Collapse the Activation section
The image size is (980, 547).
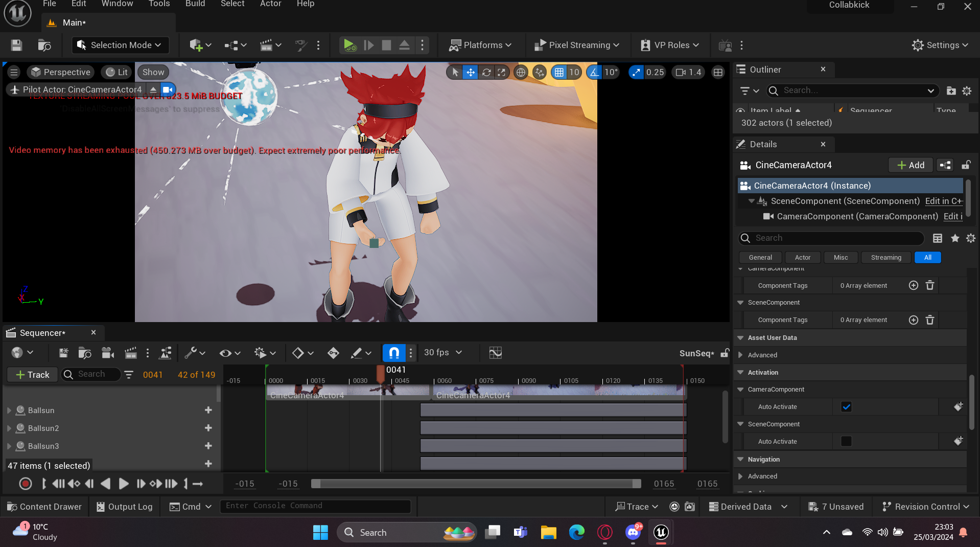pyautogui.click(x=740, y=373)
